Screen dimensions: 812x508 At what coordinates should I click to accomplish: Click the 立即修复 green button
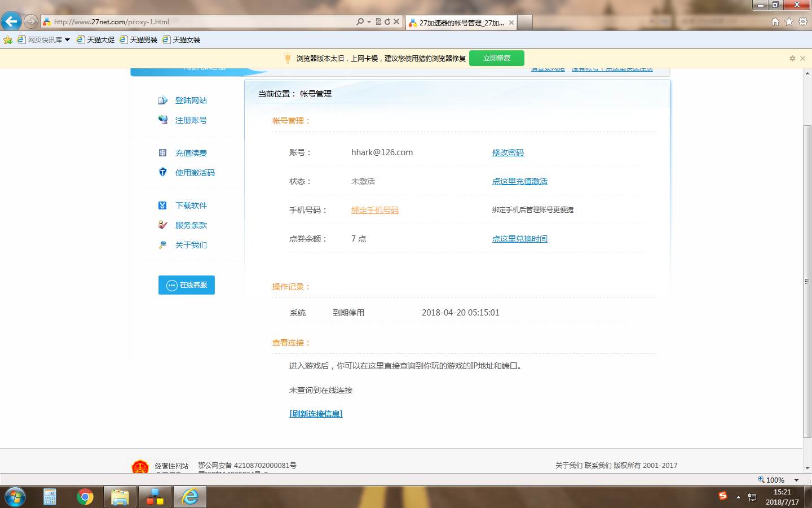pos(496,58)
